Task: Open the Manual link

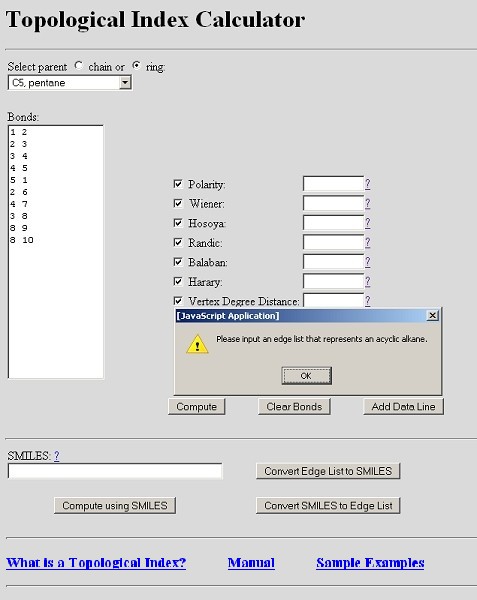Action: 251,562
